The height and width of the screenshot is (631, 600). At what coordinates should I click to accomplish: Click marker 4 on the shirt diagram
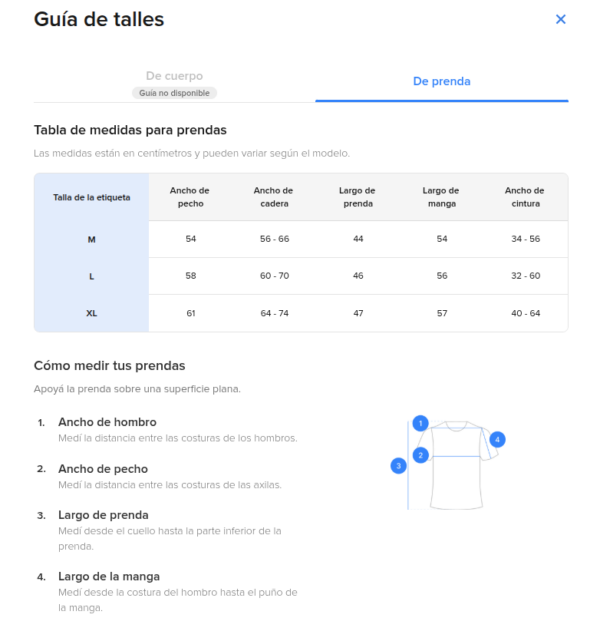(497, 439)
